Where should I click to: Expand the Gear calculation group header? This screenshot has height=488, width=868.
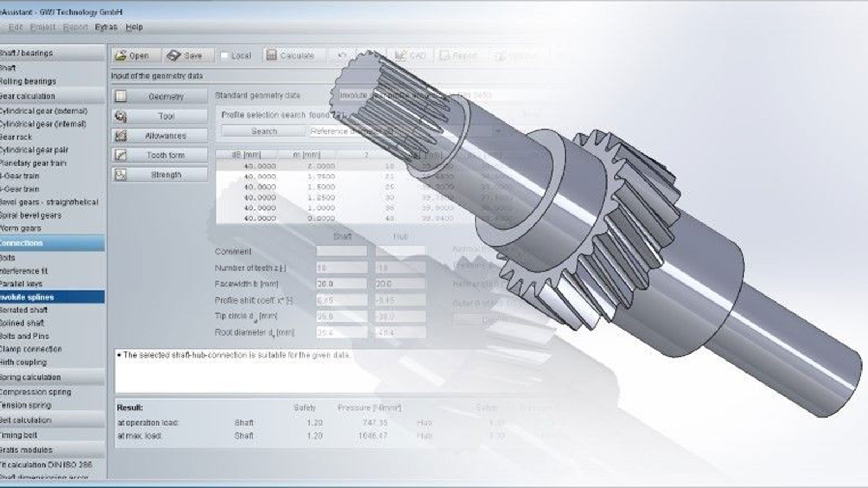52,96
